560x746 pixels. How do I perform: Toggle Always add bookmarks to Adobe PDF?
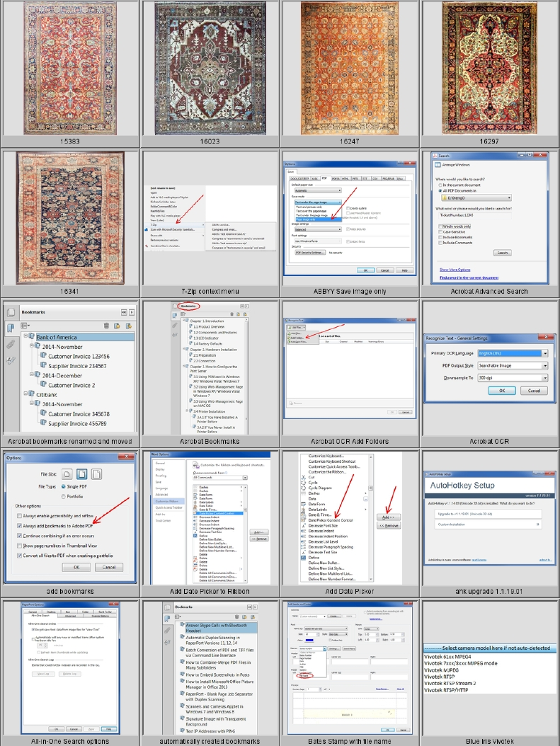coord(20,526)
